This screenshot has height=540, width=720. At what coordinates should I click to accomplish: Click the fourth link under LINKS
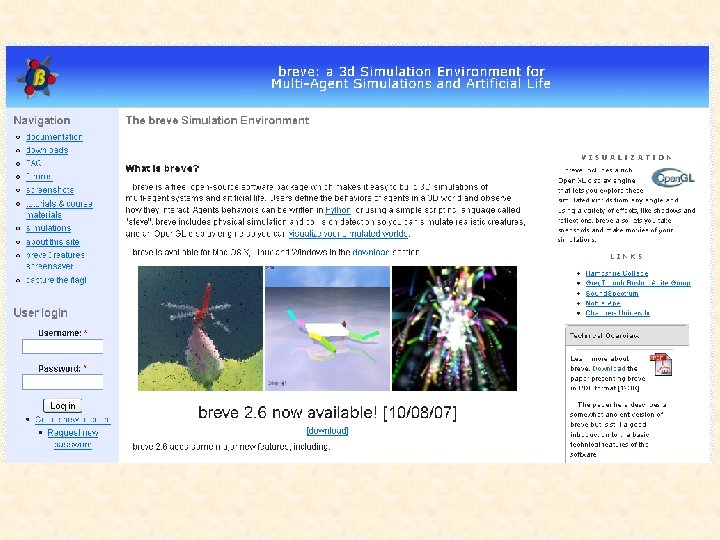(x=603, y=304)
